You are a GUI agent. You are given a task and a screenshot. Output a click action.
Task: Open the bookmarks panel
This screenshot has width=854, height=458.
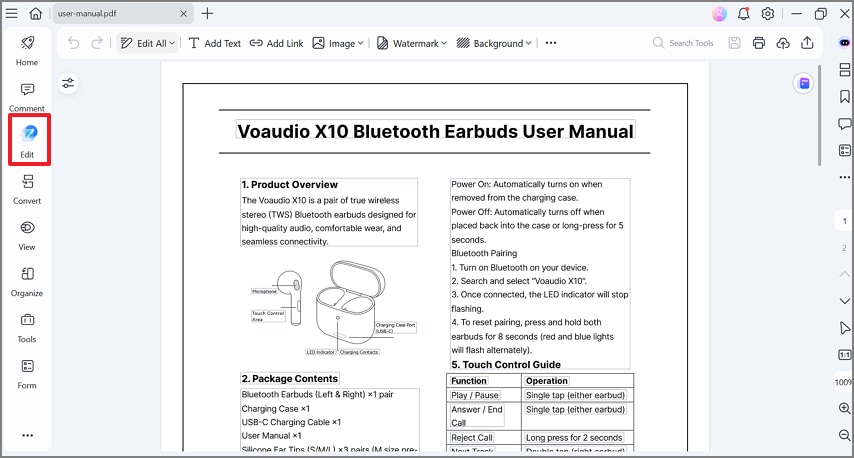(845, 96)
